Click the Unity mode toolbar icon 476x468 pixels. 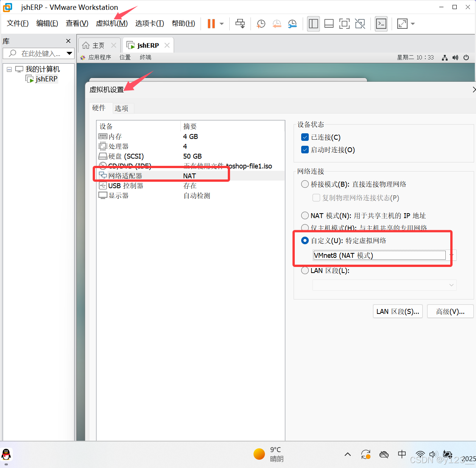[360, 24]
